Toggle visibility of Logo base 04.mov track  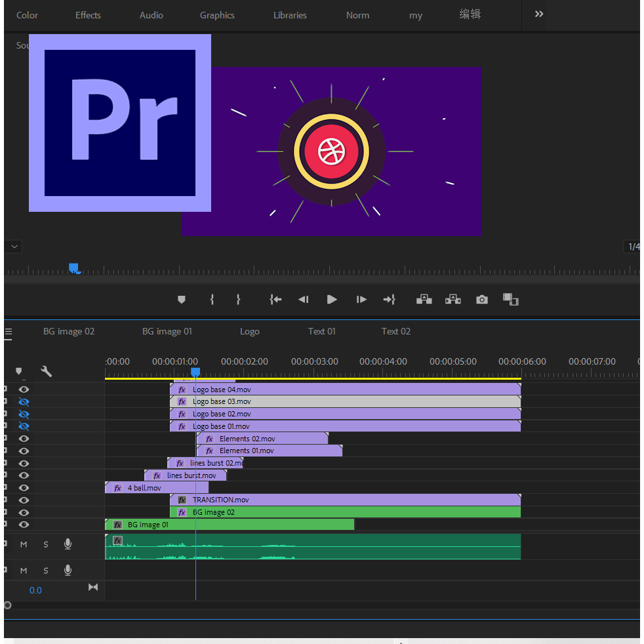coord(24,390)
